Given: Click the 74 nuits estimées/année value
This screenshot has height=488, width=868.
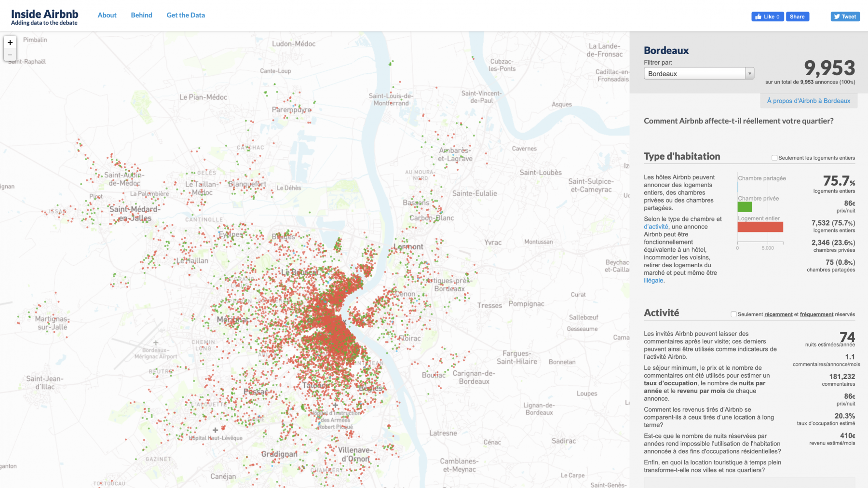Looking at the screenshot, I should click(x=847, y=337).
